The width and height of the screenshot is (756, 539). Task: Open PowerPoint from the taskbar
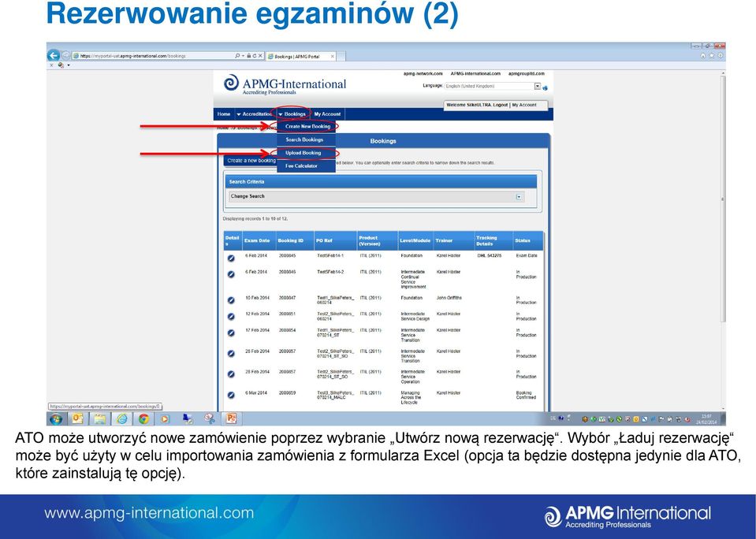pos(232,418)
